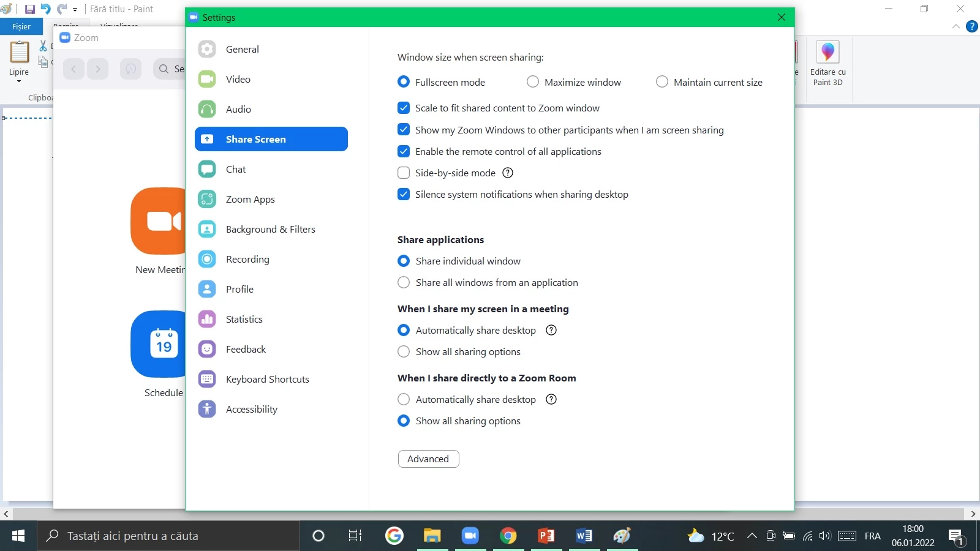Viewport: 980px width, 551px height.
Task: Go forward in Zoom main window
Action: click(x=98, y=69)
